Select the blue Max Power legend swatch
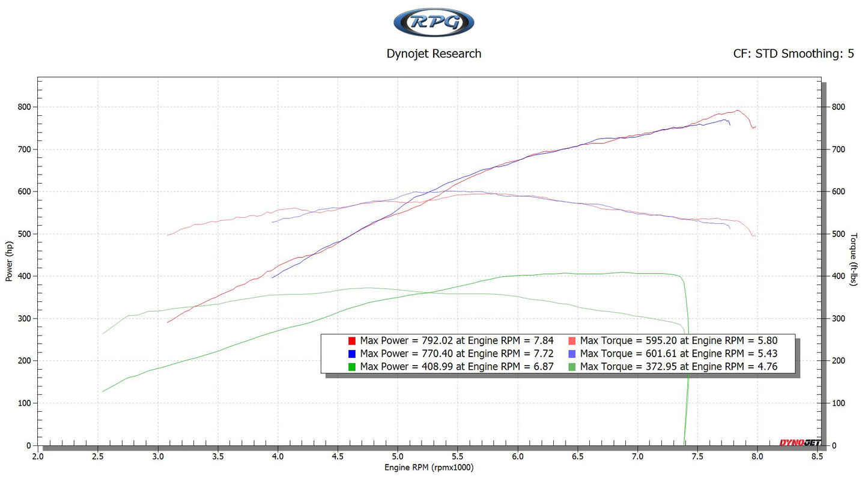Screen dimensions: 868x488 coord(352,354)
